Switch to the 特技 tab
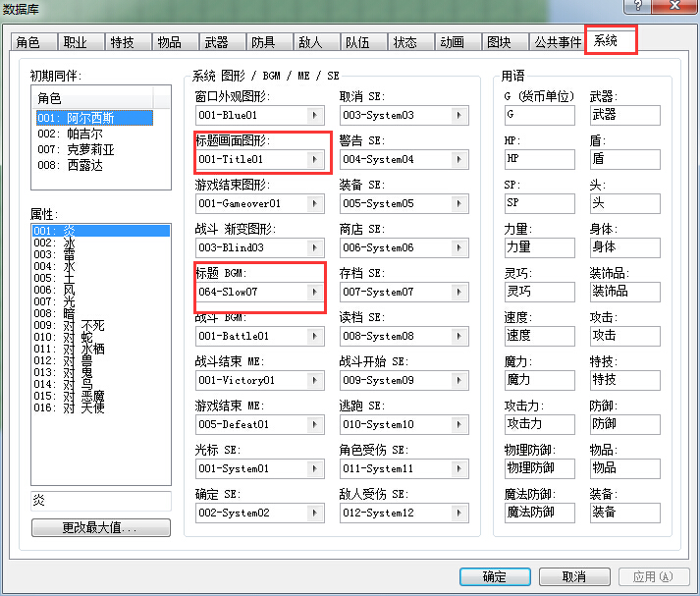 [129, 42]
